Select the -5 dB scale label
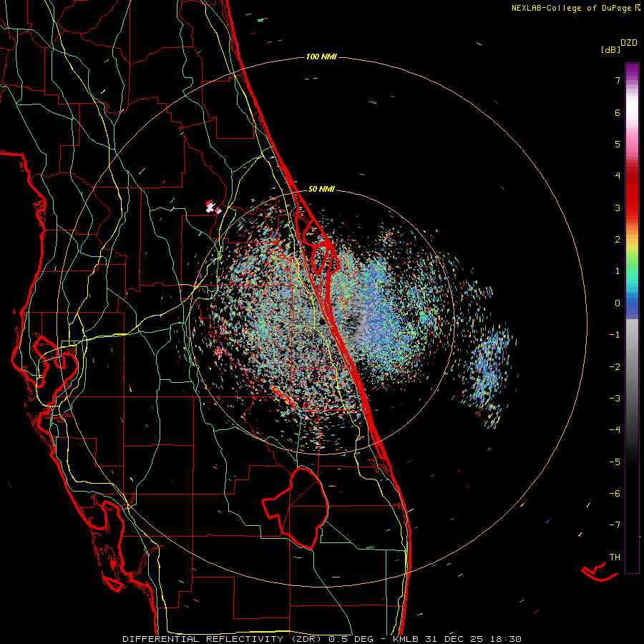Image resolution: width=644 pixels, height=644 pixels. click(x=615, y=462)
